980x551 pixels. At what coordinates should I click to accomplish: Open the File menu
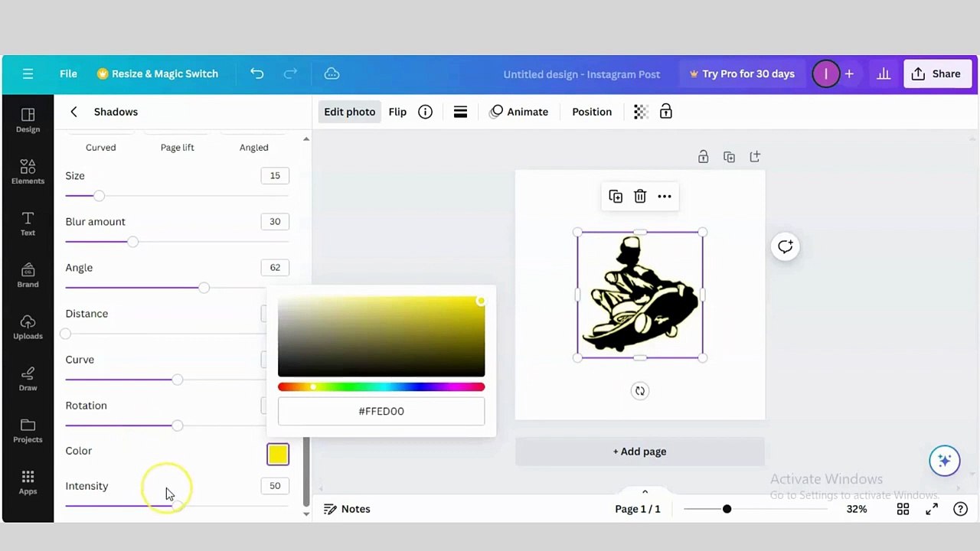pyautogui.click(x=68, y=73)
